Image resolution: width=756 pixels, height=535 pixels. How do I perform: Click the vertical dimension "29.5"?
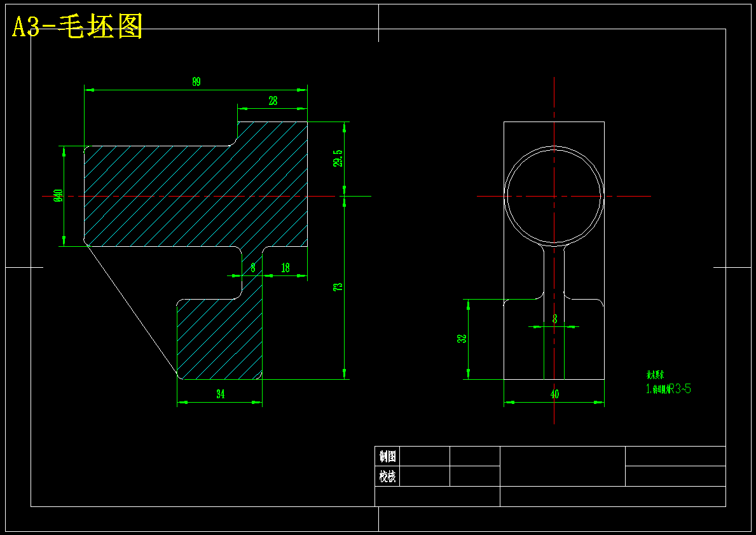(338, 158)
